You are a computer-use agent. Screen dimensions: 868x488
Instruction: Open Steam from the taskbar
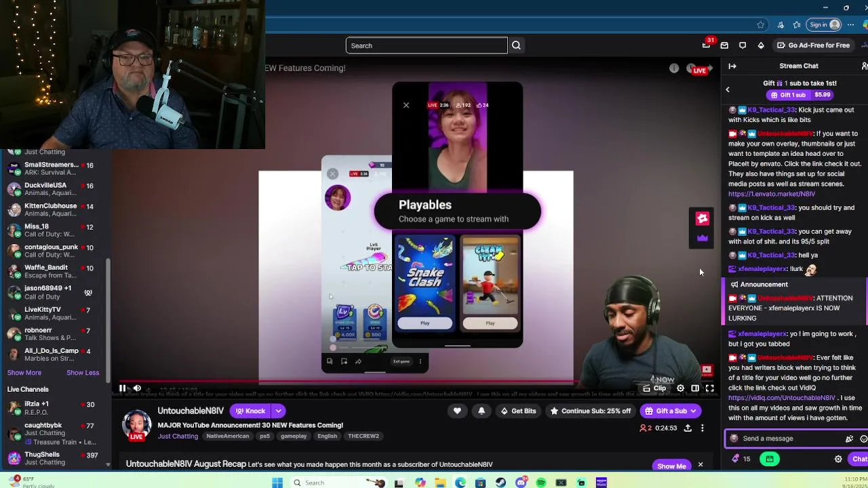click(500, 483)
